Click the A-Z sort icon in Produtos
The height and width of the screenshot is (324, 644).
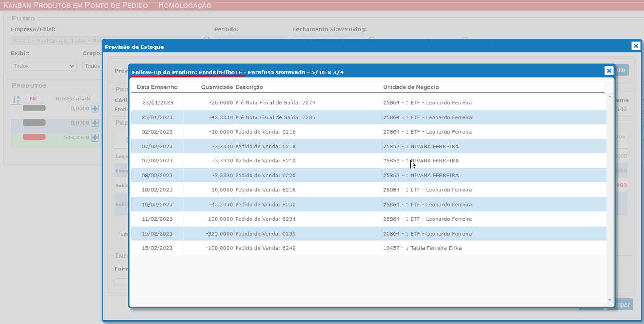point(16,99)
